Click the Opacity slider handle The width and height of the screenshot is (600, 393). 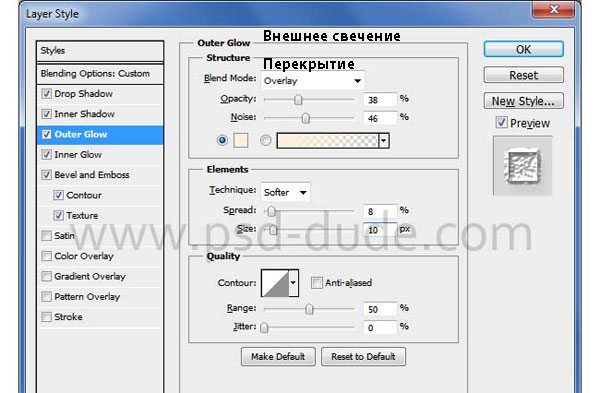coord(298,100)
